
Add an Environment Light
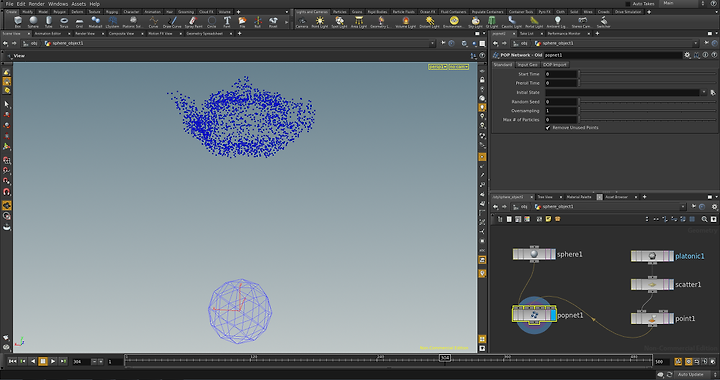click(454, 22)
